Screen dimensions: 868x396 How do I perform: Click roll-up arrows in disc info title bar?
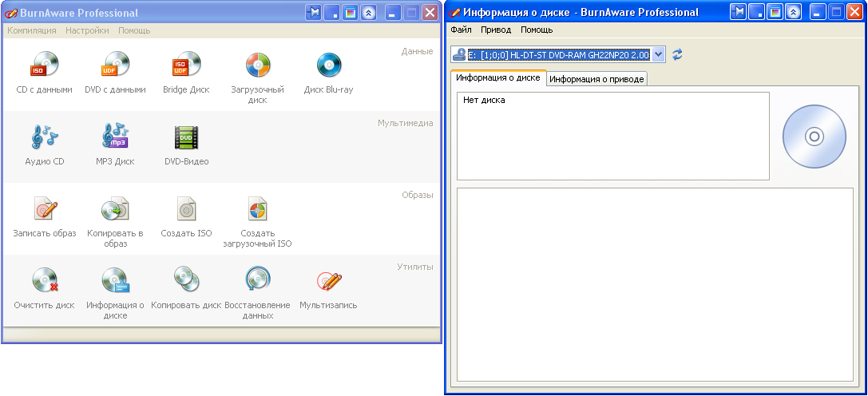[x=793, y=12]
